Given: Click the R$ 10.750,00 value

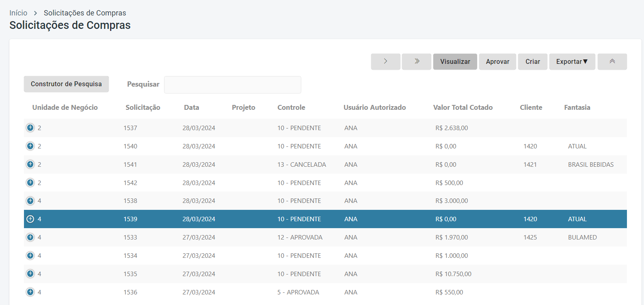Looking at the screenshot, I should [x=454, y=274].
